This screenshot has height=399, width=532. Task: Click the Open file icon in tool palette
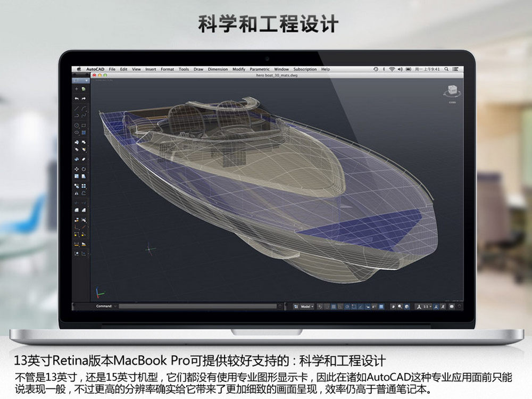click(84, 89)
